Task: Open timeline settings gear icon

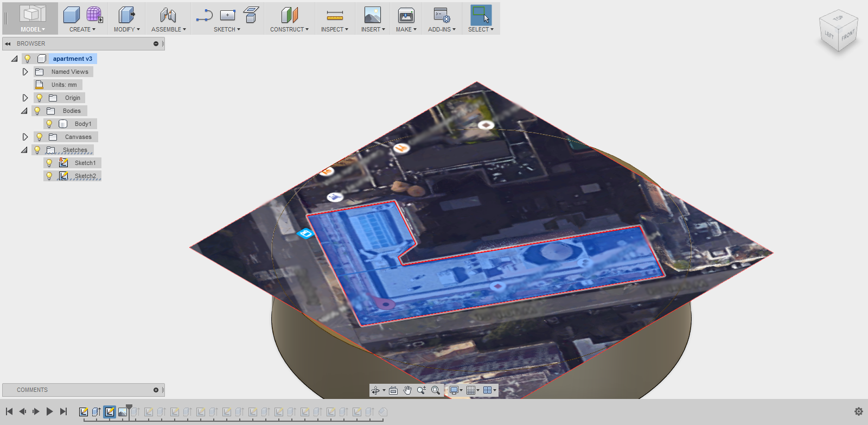Action: [858, 411]
